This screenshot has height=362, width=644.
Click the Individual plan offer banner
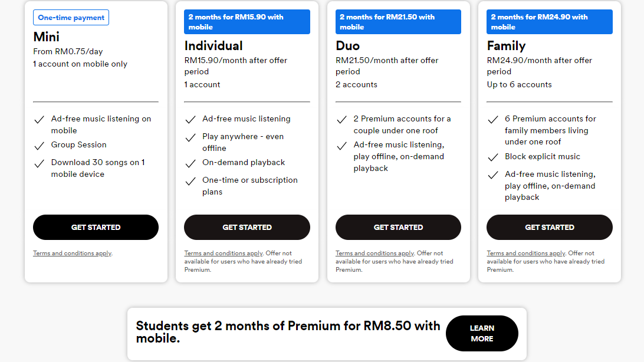(x=247, y=21)
